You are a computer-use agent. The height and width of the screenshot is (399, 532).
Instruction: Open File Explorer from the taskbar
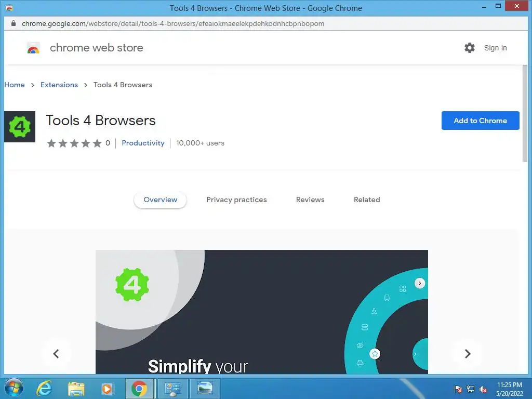pos(76,389)
